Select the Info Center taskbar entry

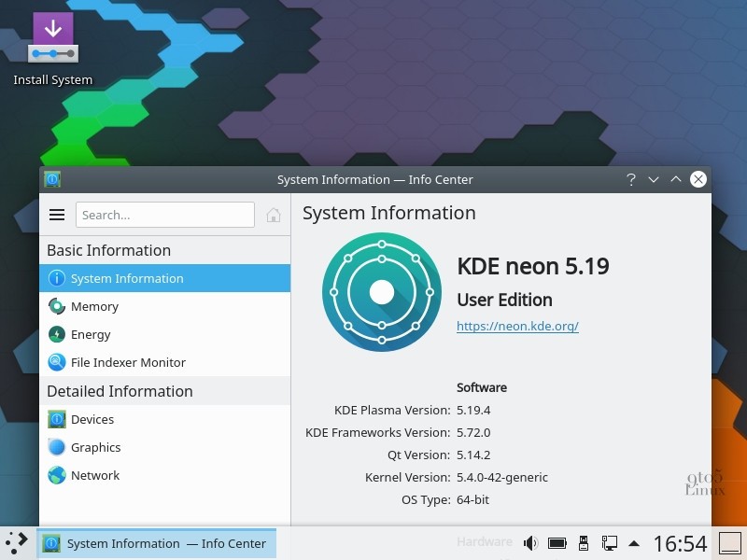click(x=156, y=543)
